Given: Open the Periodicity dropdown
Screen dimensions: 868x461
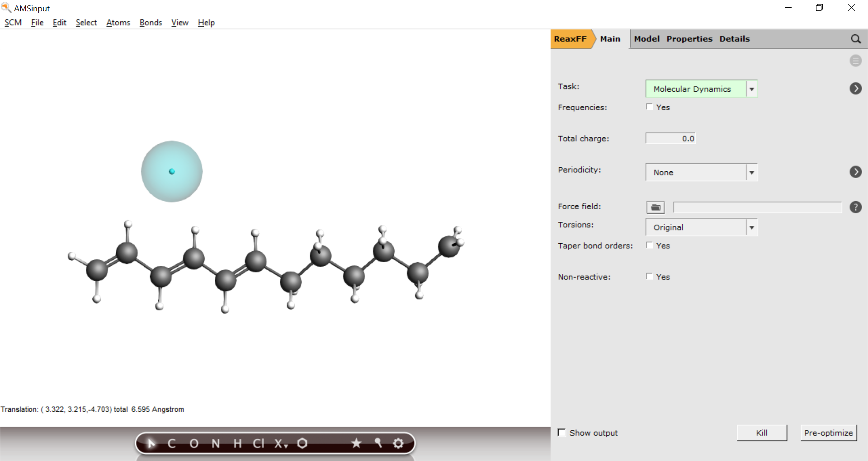Looking at the screenshot, I should pyautogui.click(x=701, y=172).
